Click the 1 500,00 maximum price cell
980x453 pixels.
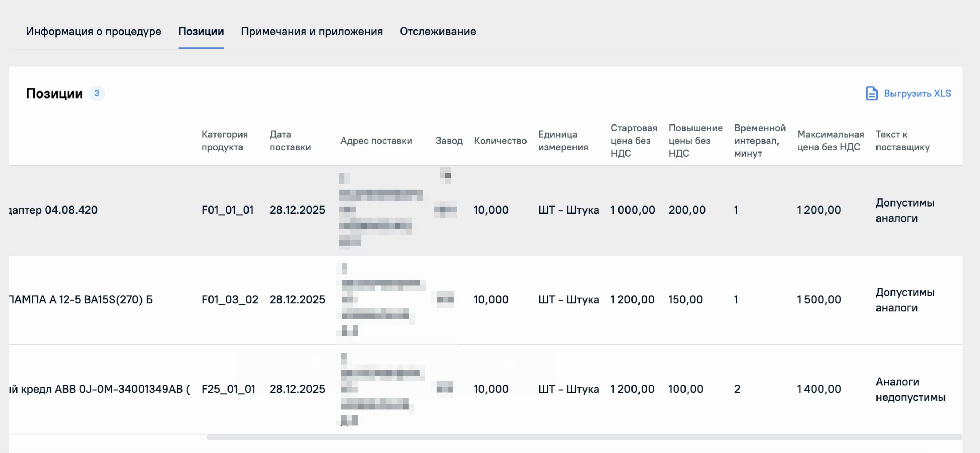pos(819,299)
